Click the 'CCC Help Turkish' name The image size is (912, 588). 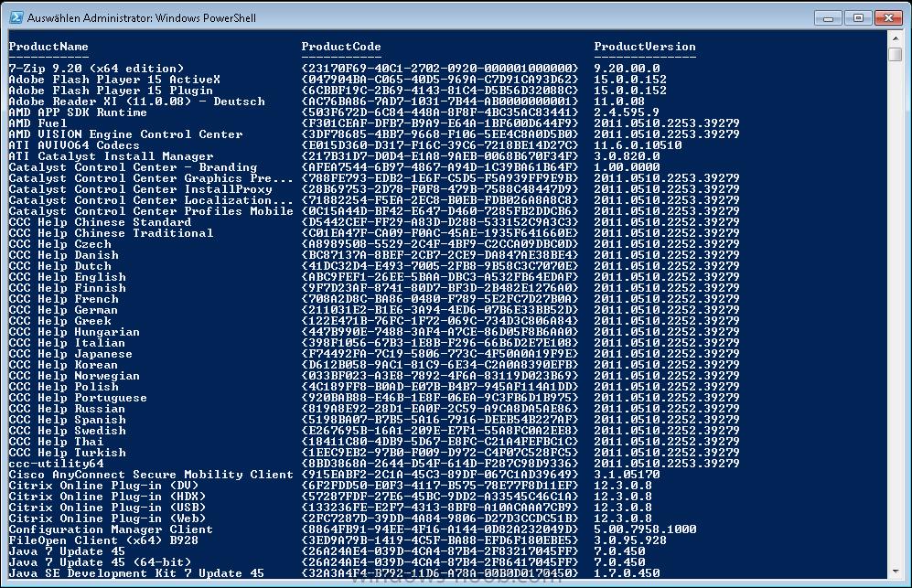click(68, 453)
